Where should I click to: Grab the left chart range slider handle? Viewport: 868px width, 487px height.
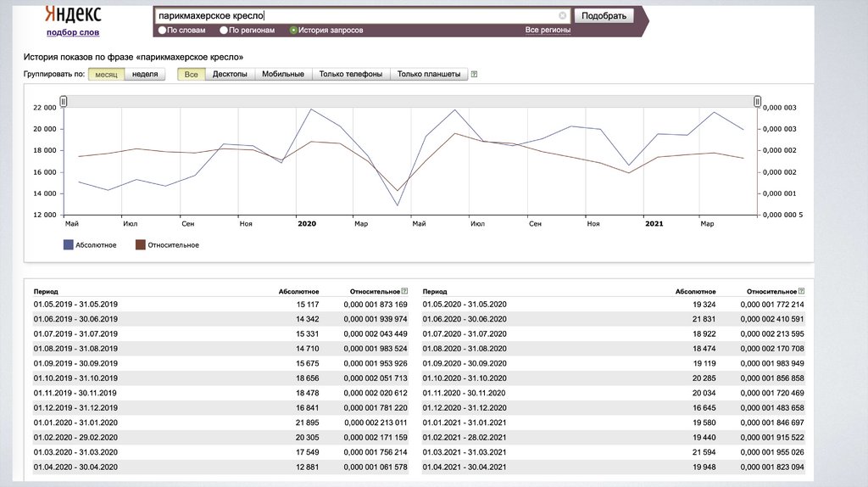click(x=64, y=102)
